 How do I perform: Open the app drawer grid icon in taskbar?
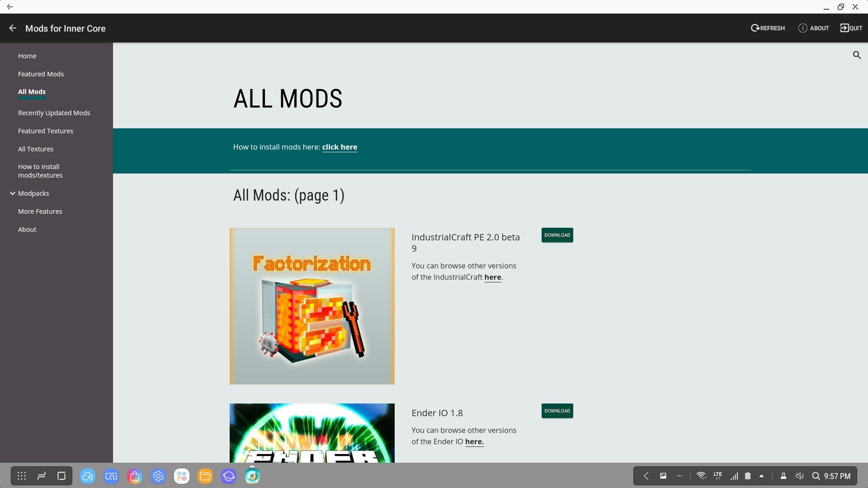point(22,476)
